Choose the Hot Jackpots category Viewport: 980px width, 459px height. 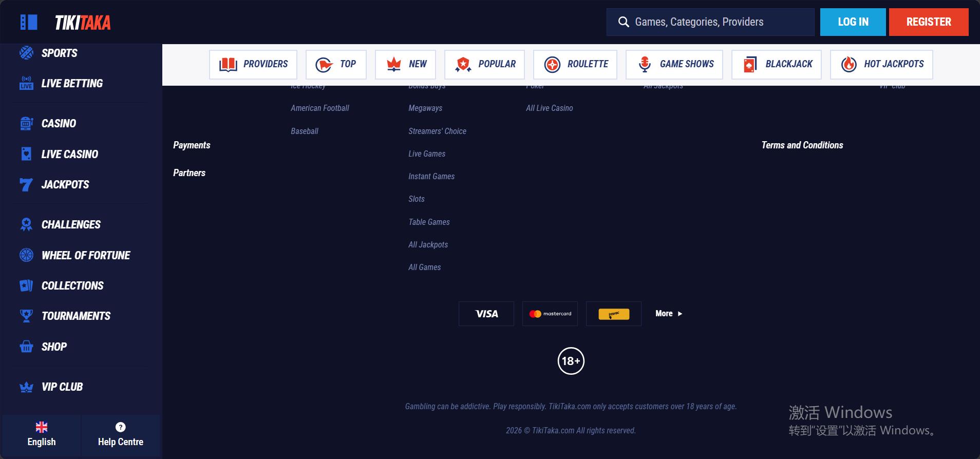(x=881, y=64)
